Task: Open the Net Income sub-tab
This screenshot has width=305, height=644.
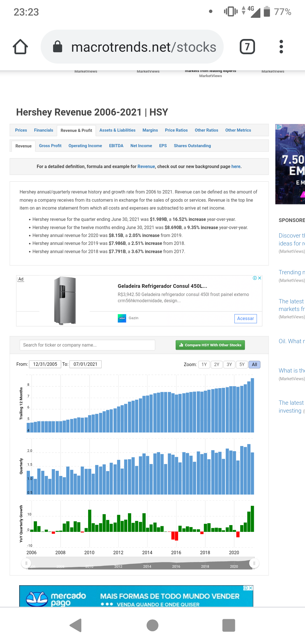Action: click(x=141, y=146)
